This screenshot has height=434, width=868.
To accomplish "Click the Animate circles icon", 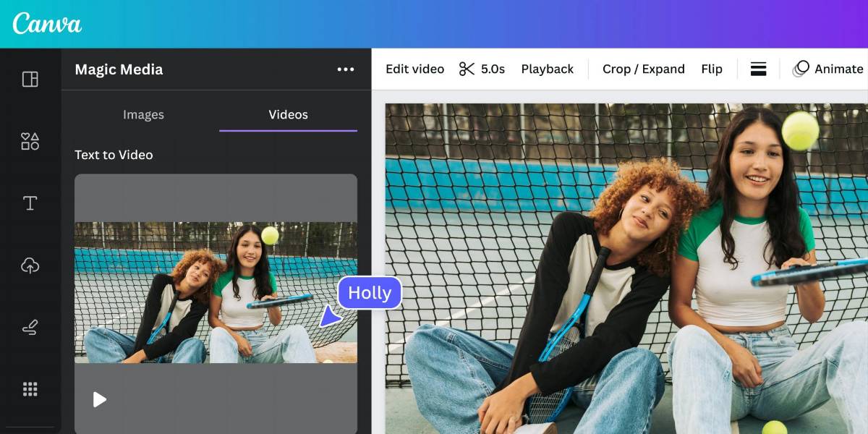I will (x=801, y=69).
